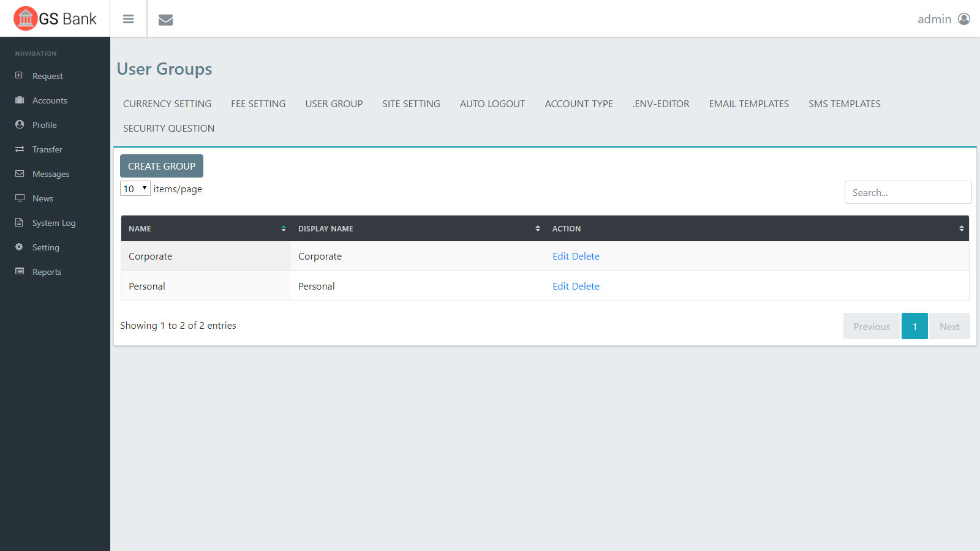The image size is (980, 551).
Task: Delete the Personal group
Action: coord(586,287)
